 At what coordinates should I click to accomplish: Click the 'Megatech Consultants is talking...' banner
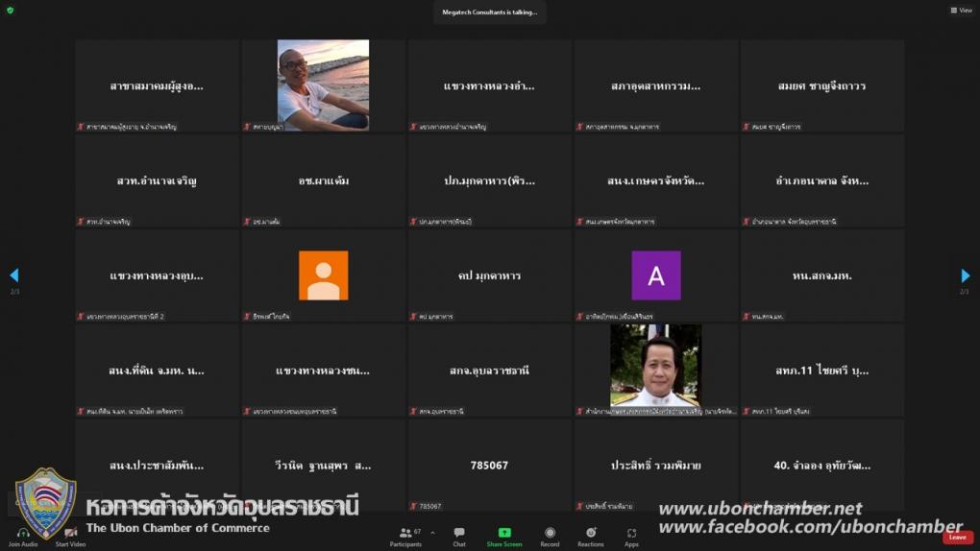pyautogui.click(x=490, y=12)
